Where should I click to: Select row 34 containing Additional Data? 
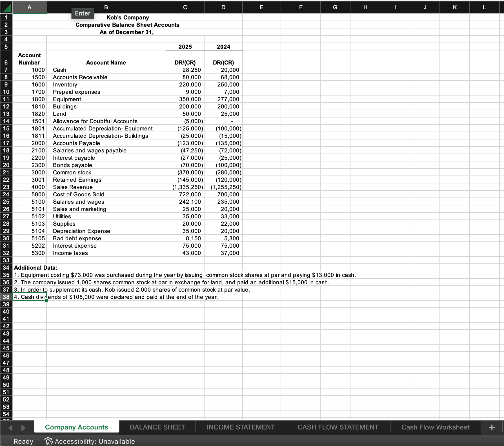click(x=6, y=267)
